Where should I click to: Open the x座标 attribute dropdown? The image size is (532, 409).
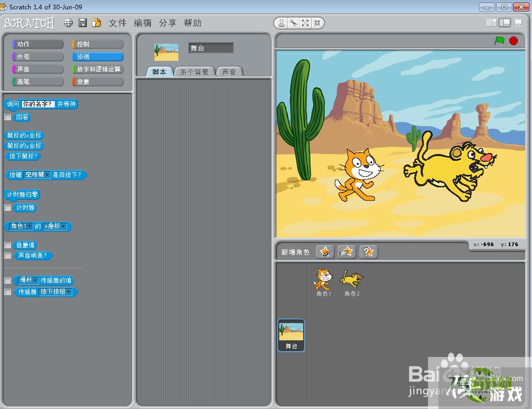55,226
